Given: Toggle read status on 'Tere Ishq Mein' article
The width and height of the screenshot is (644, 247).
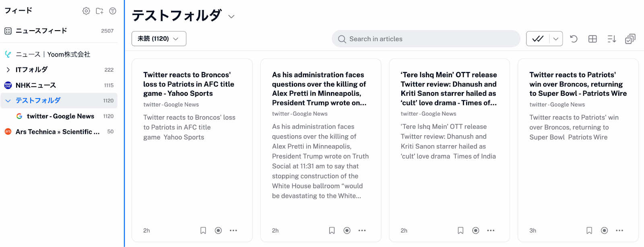Looking at the screenshot, I should 475,231.
